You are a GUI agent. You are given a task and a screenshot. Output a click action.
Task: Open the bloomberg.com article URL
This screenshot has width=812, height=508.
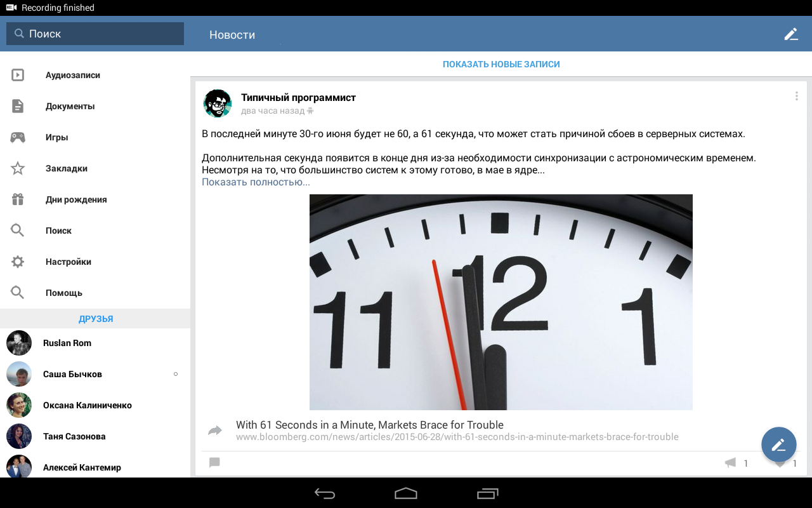click(457, 437)
